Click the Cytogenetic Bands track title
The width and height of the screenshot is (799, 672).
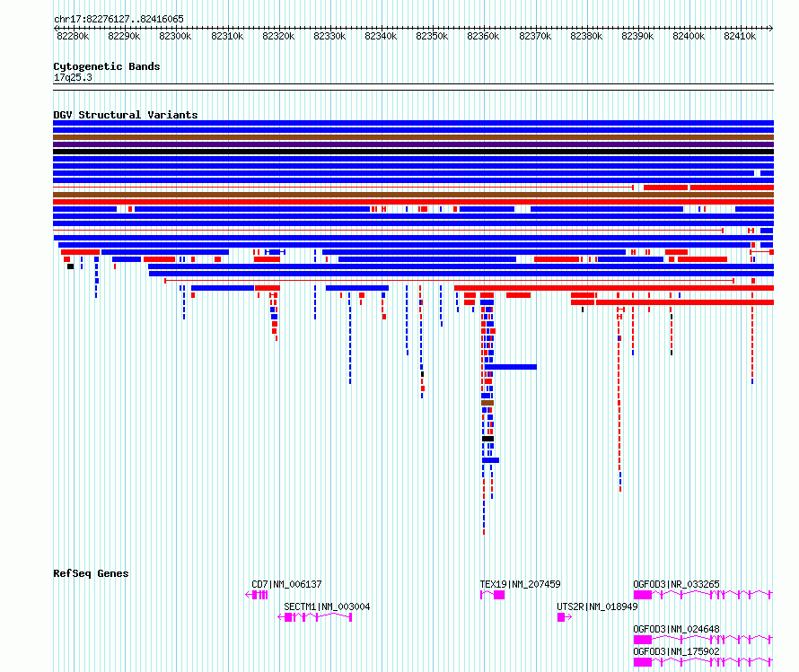[x=107, y=66]
